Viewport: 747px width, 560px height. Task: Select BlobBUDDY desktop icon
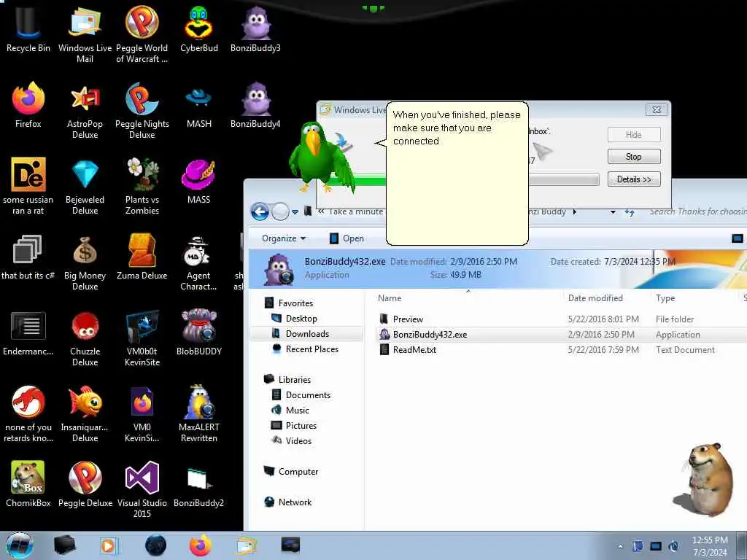(198, 332)
